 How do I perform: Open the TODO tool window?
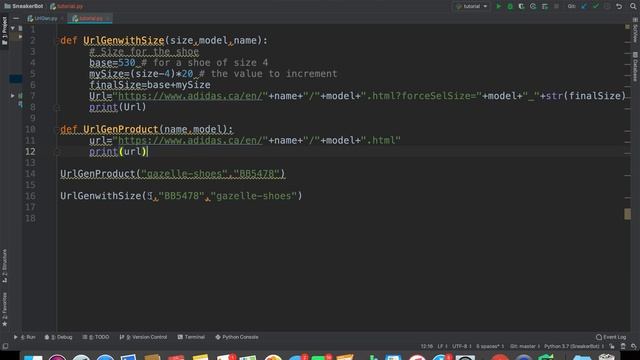[x=96, y=337]
